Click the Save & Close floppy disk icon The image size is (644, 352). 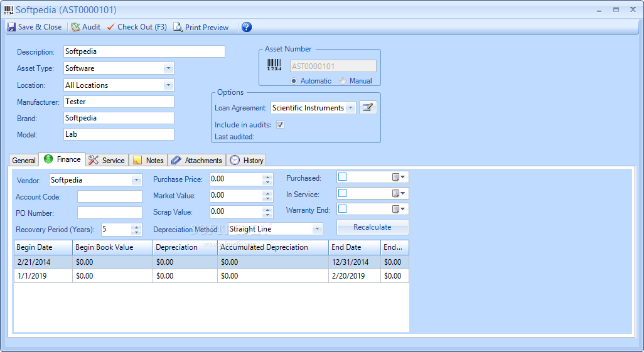coord(11,27)
